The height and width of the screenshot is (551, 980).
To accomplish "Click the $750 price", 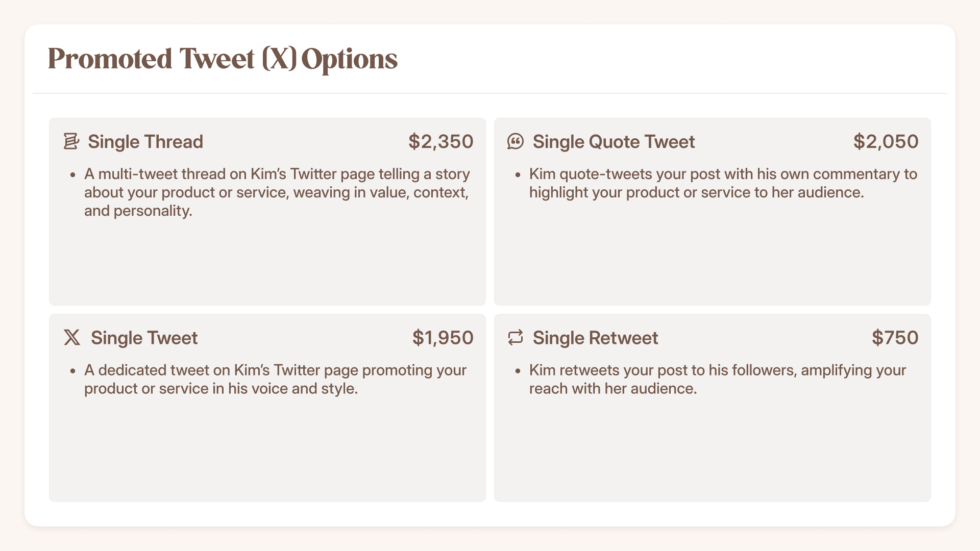I will [x=895, y=338].
